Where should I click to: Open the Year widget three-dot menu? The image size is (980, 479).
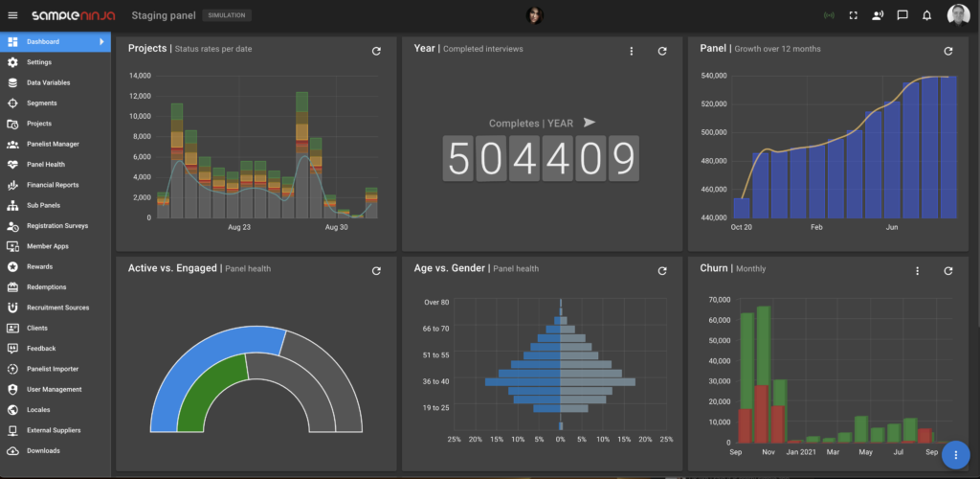coord(632,51)
